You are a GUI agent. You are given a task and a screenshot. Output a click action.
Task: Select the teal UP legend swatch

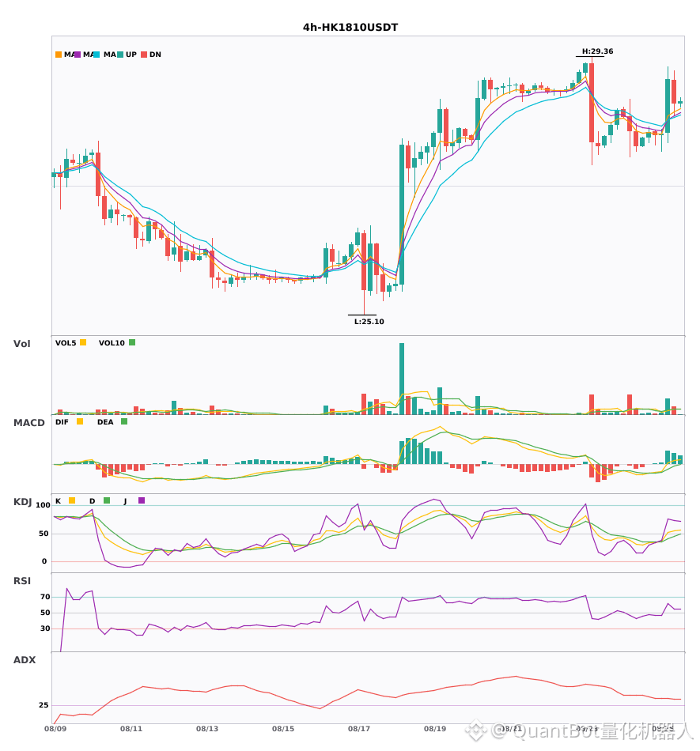coord(120,55)
